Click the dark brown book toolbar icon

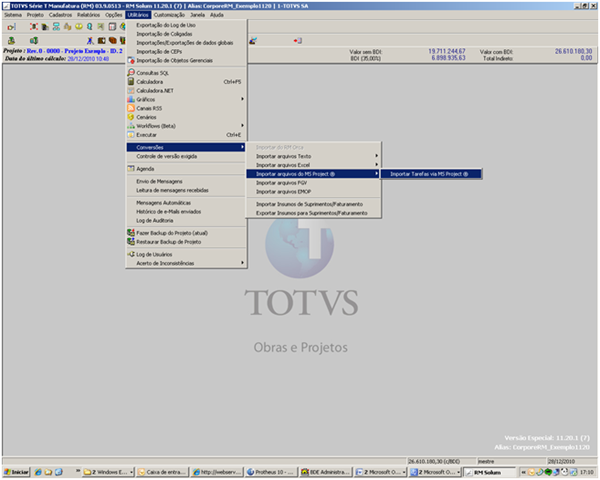click(101, 41)
